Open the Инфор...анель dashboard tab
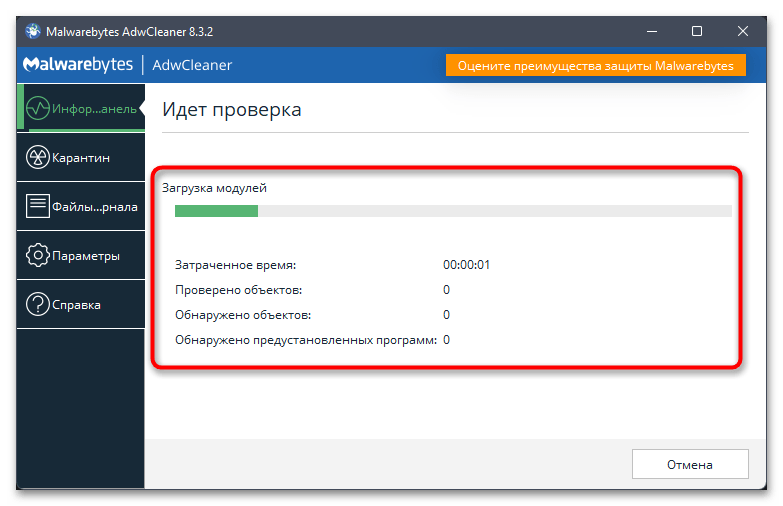Screen dimensions: 783x506 [x=81, y=108]
